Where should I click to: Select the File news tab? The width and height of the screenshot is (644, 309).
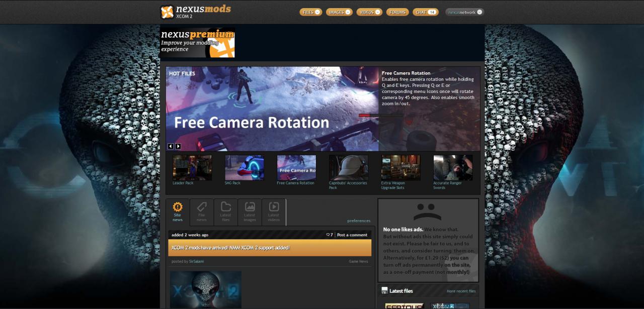tap(202, 212)
